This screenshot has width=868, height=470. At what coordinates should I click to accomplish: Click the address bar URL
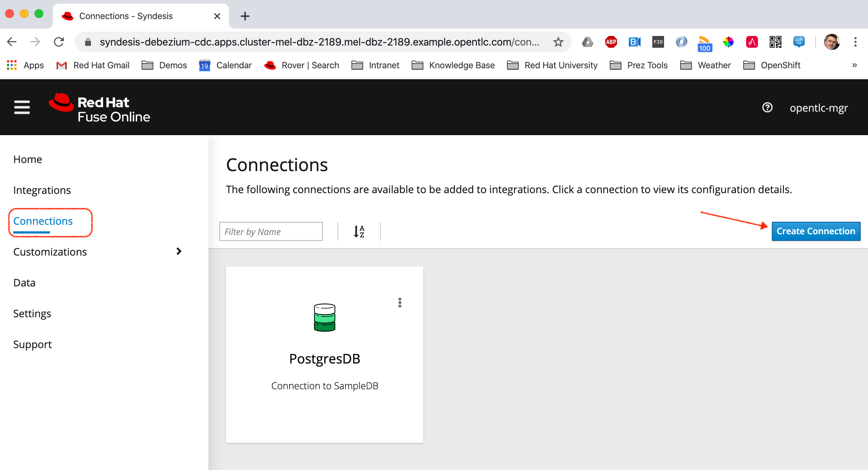tap(319, 42)
